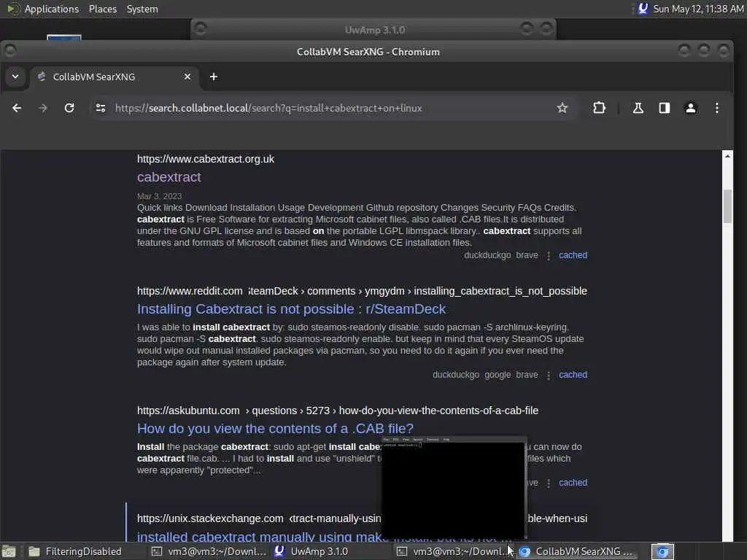Click the https://www.reddit.com URL text
Screen dimensions: 747x560
tap(190, 291)
